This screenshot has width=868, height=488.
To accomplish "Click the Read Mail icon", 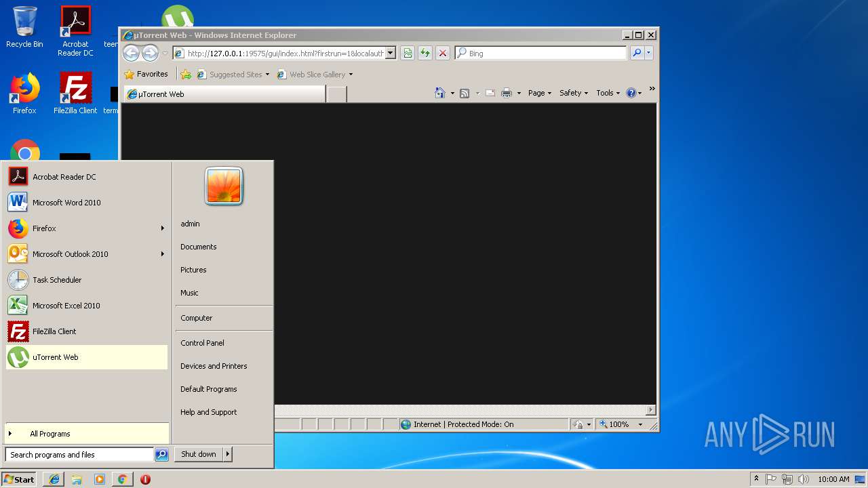I will click(x=490, y=93).
